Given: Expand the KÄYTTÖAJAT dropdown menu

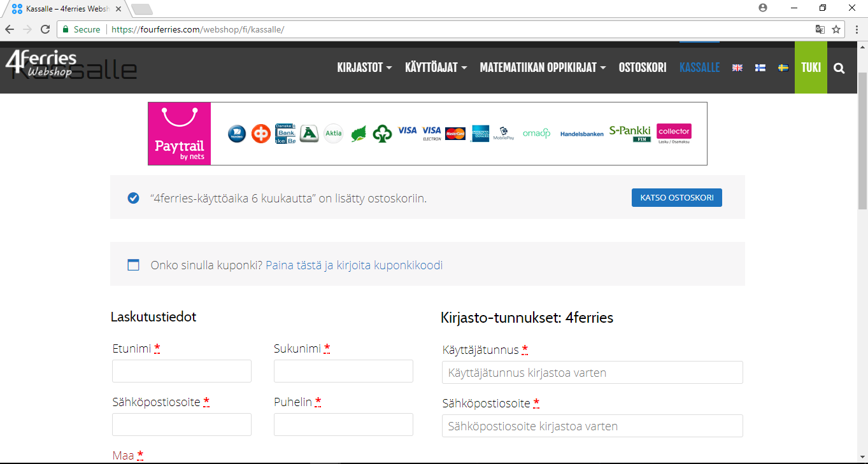Looking at the screenshot, I should pos(436,68).
